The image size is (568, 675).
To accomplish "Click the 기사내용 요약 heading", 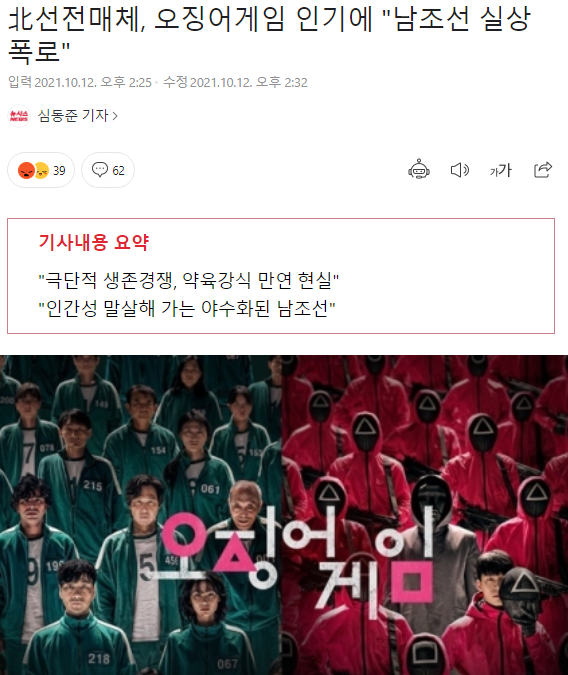I will pos(93,242).
